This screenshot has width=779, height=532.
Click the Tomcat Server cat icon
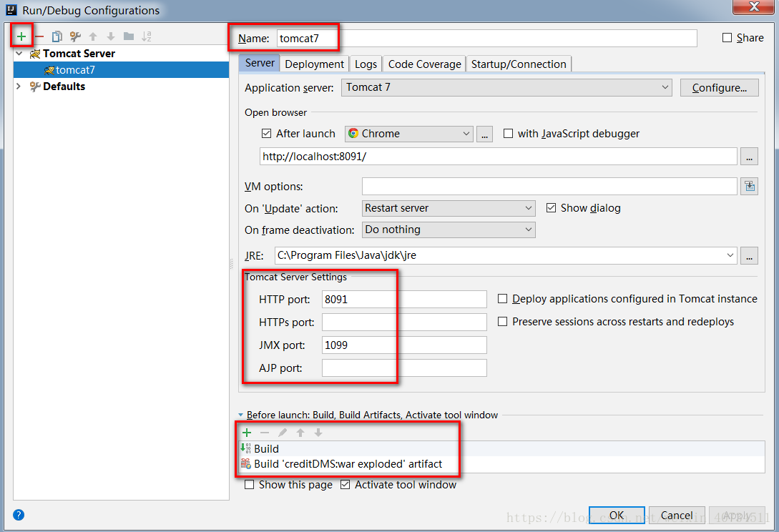click(x=35, y=54)
